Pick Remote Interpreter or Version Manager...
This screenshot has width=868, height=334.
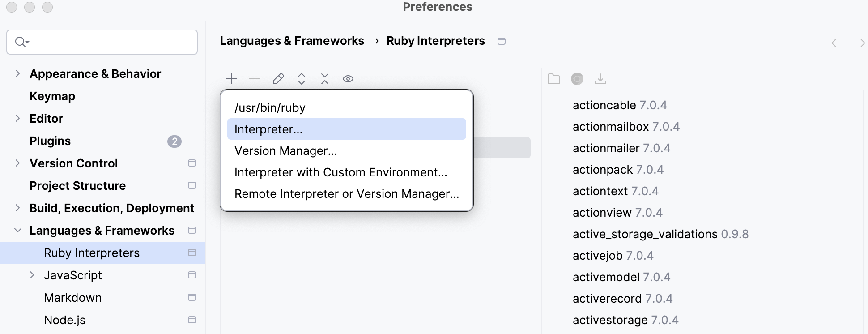[346, 194]
